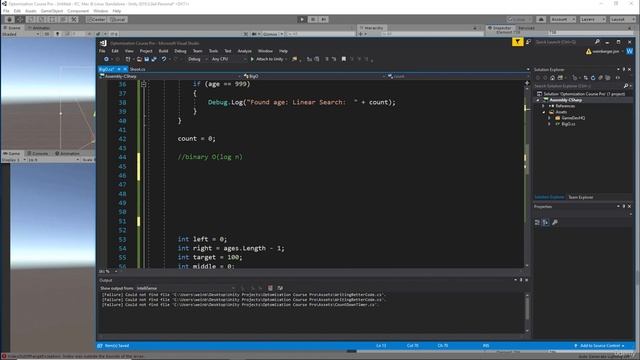Click the yellow notifications filter flag
Image resolution: width=640 pixels, height=360 pixels.
(518, 42)
